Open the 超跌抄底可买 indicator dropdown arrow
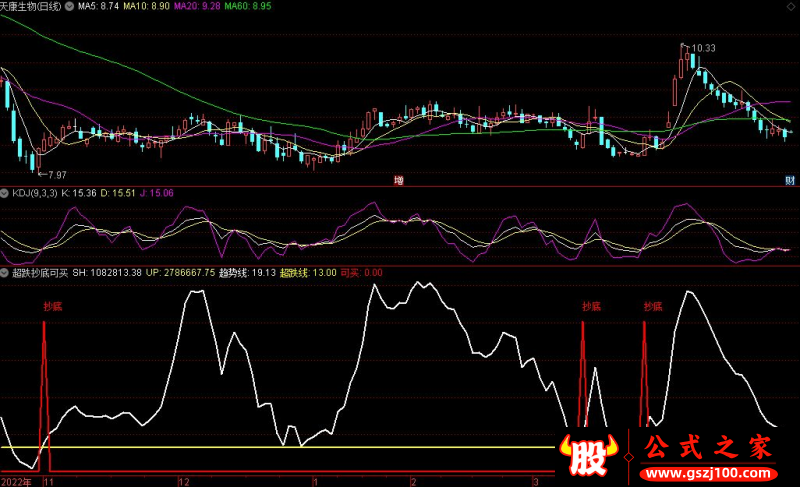This screenshot has width=800, height=487. [x=5, y=272]
